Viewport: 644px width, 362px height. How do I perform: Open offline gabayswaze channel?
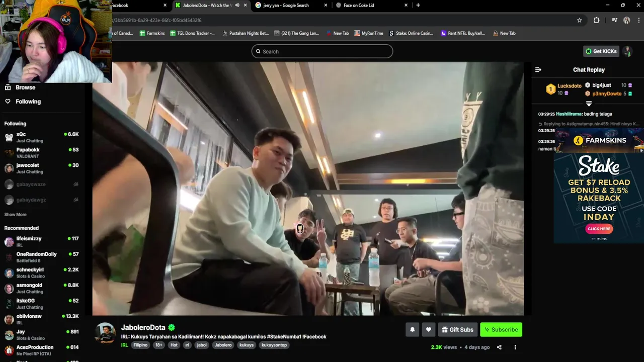pyautogui.click(x=41, y=185)
